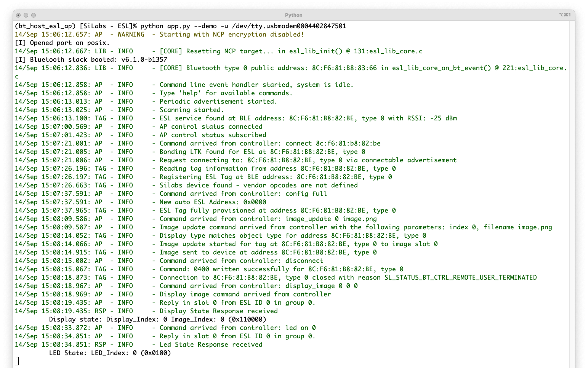Click the 'LED State: LED_Index: 0' output line

110,353
